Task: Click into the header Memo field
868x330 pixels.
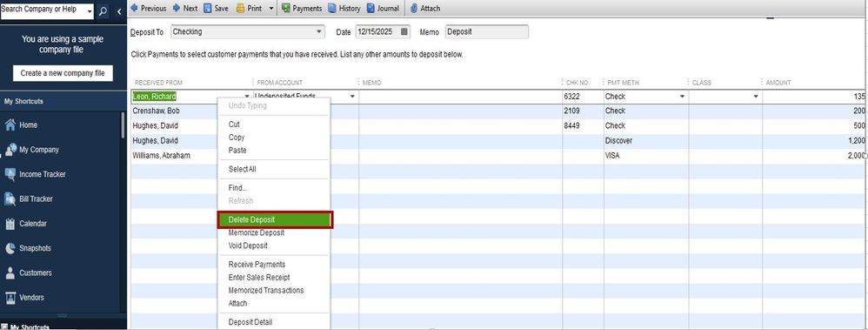Action: (486, 31)
